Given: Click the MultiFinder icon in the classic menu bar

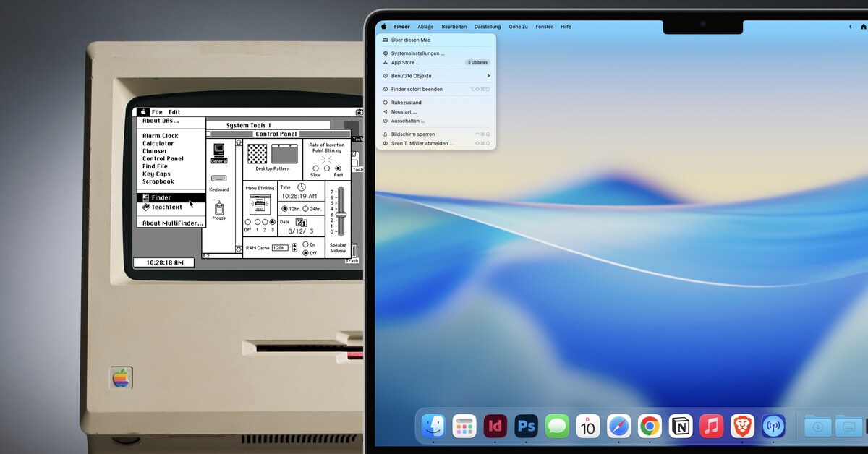Looking at the screenshot, I should [359, 112].
